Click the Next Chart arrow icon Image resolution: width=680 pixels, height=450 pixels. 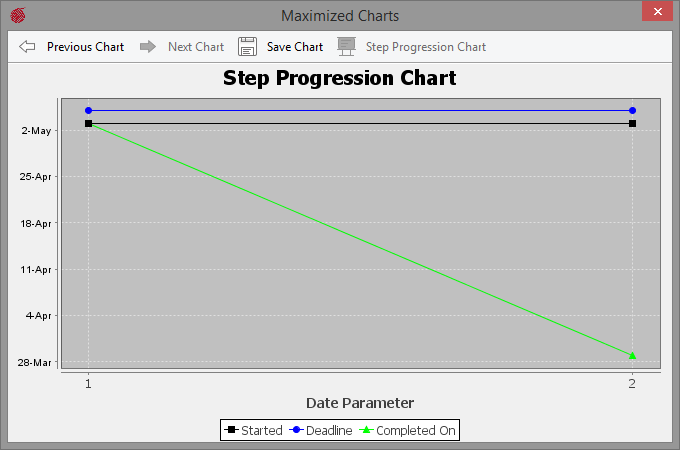point(148,47)
